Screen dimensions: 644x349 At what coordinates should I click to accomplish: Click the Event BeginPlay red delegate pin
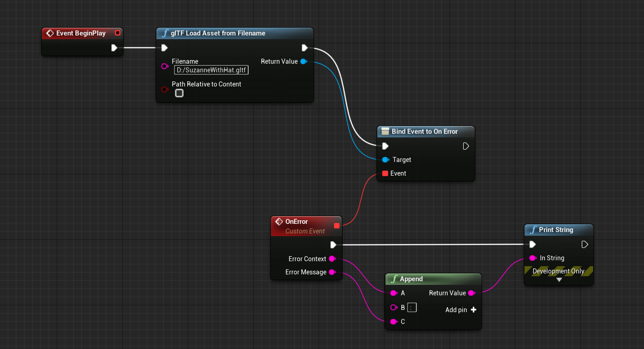[x=118, y=33]
